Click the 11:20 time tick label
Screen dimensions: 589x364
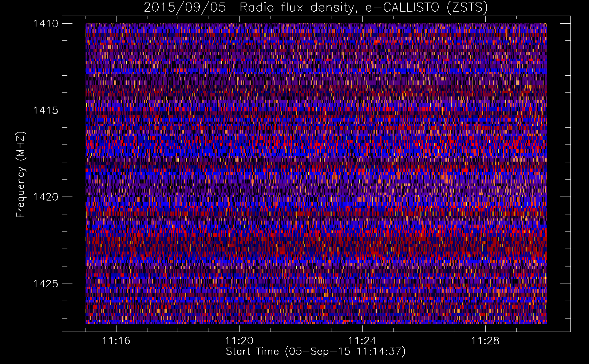pyautogui.click(x=239, y=341)
